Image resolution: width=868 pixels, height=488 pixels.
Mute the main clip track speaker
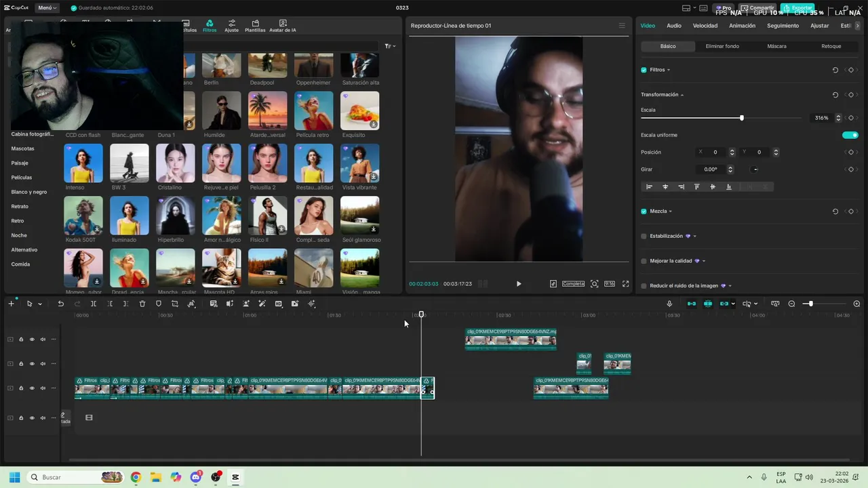[x=43, y=388]
